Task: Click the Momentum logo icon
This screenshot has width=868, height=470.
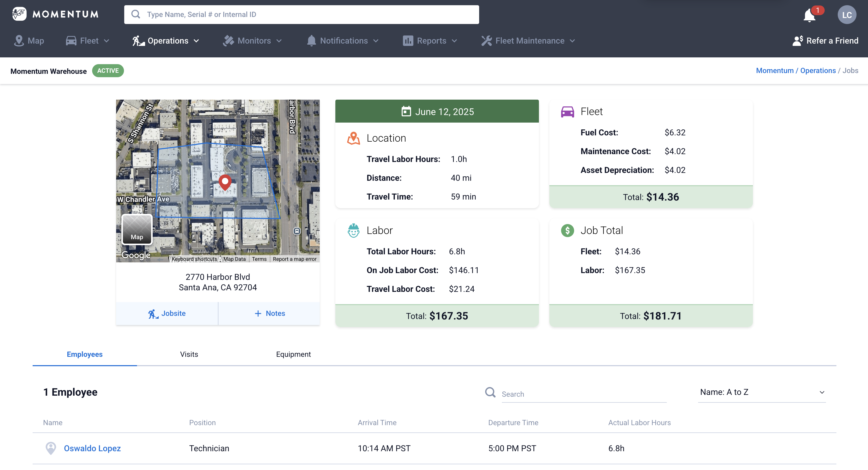Action: click(19, 14)
